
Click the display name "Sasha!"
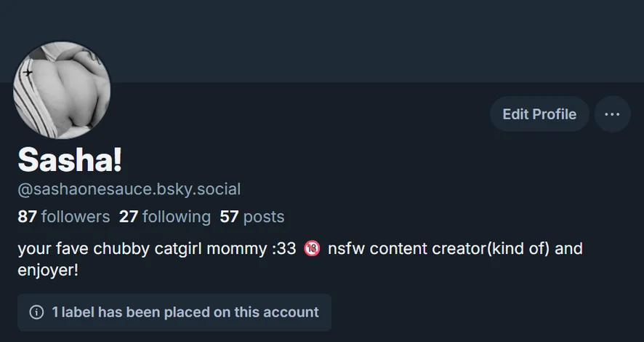pyautogui.click(x=70, y=159)
